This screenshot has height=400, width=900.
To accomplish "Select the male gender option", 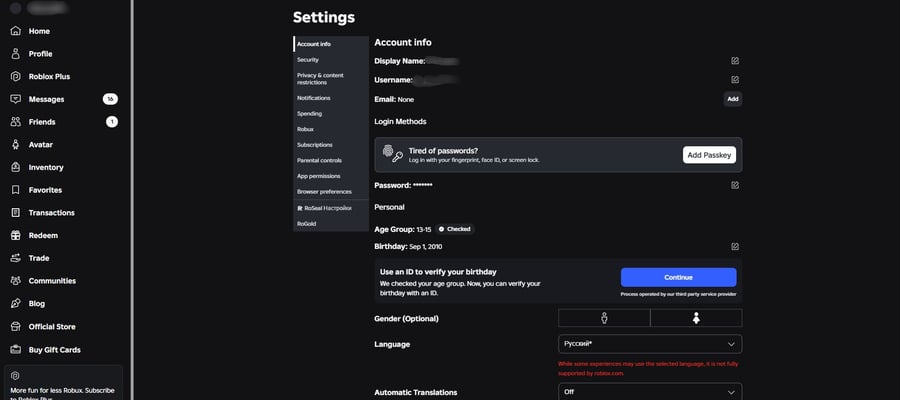I will (604, 318).
